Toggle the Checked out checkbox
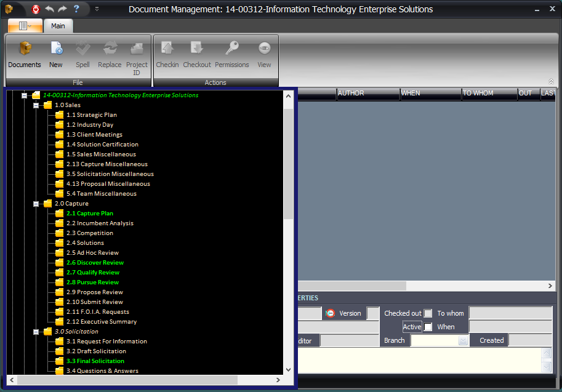The height and width of the screenshot is (392, 562). [428, 313]
